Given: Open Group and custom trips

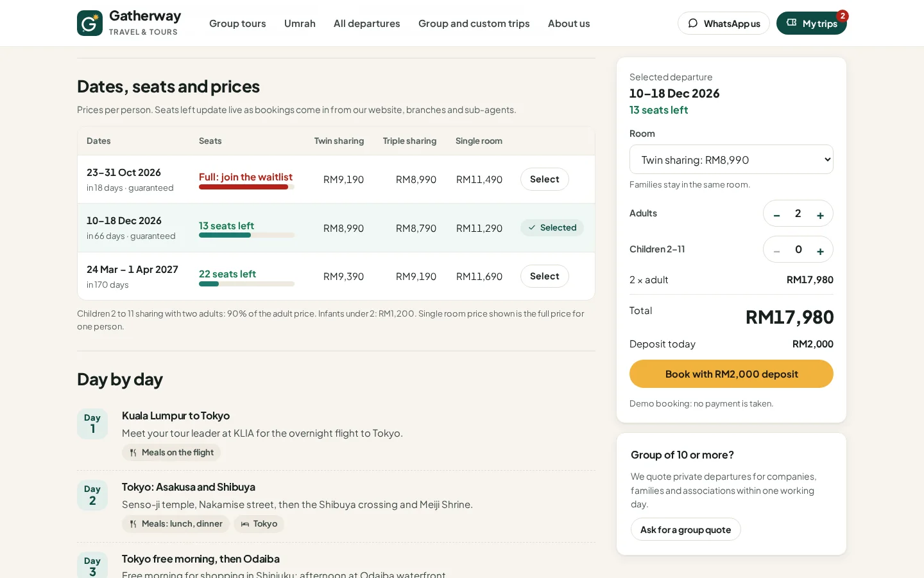Looking at the screenshot, I should tap(474, 23).
